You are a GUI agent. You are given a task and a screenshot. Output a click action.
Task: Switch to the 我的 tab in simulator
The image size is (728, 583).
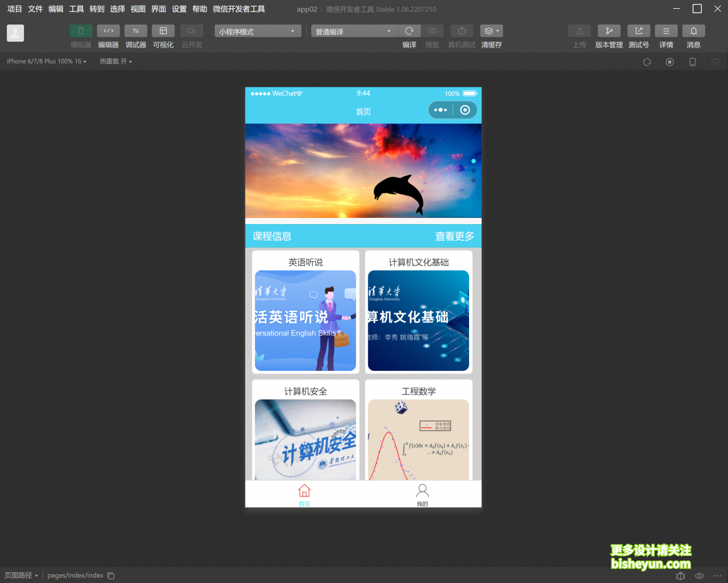[422, 494]
